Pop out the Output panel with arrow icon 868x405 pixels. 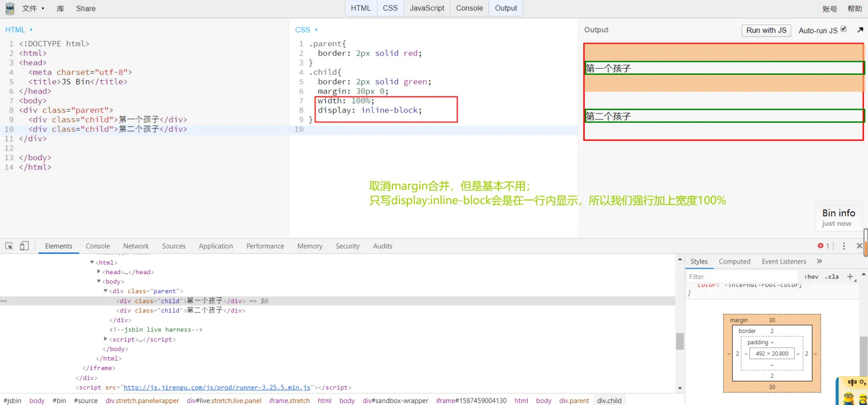(860, 30)
